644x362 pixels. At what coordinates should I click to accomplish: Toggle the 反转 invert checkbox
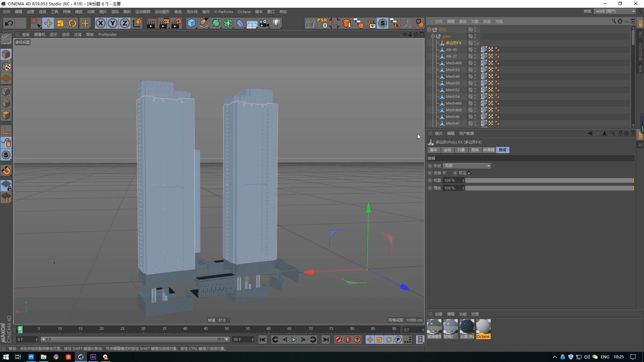[x=445, y=173]
